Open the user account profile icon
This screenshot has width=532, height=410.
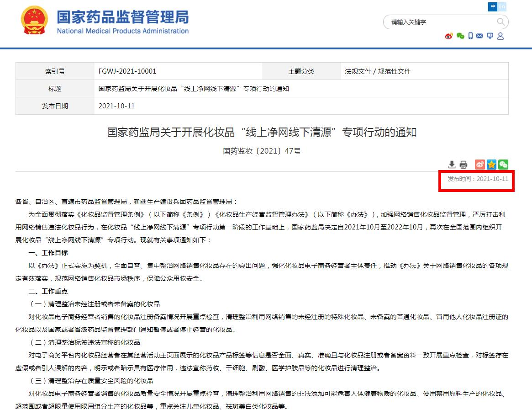(500, 36)
